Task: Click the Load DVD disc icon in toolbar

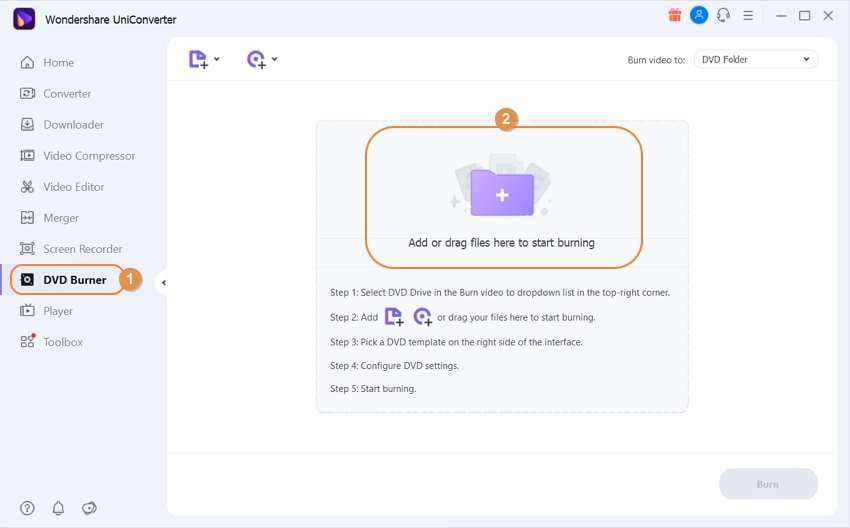Action: click(256, 59)
